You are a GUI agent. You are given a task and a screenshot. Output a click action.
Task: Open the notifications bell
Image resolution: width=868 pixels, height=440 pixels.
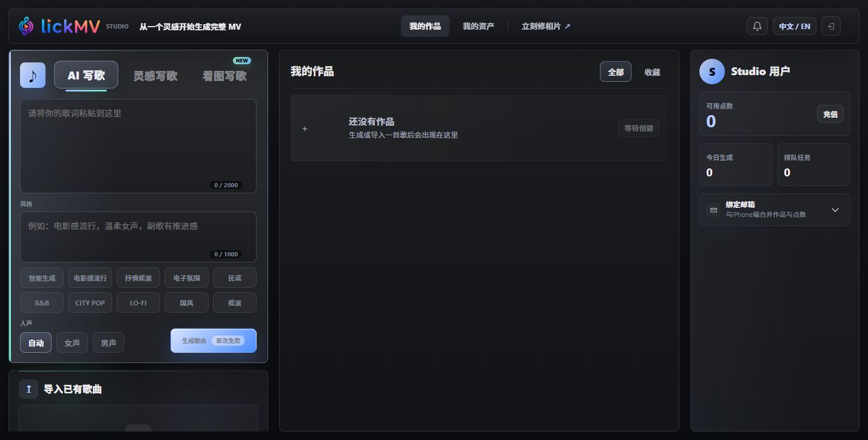tap(757, 26)
